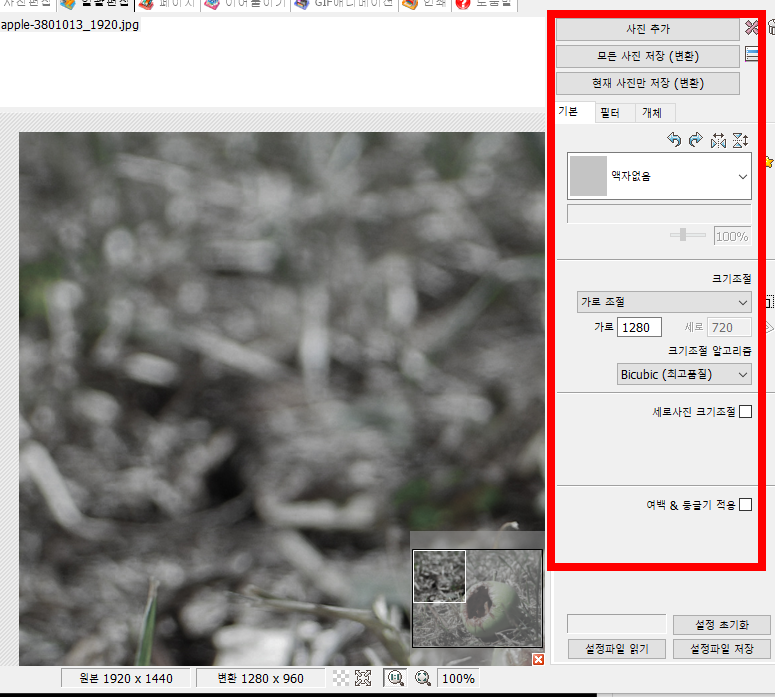Toggle the checkerboard transparency background icon
The height and width of the screenshot is (697, 775).
(x=341, y=678)
